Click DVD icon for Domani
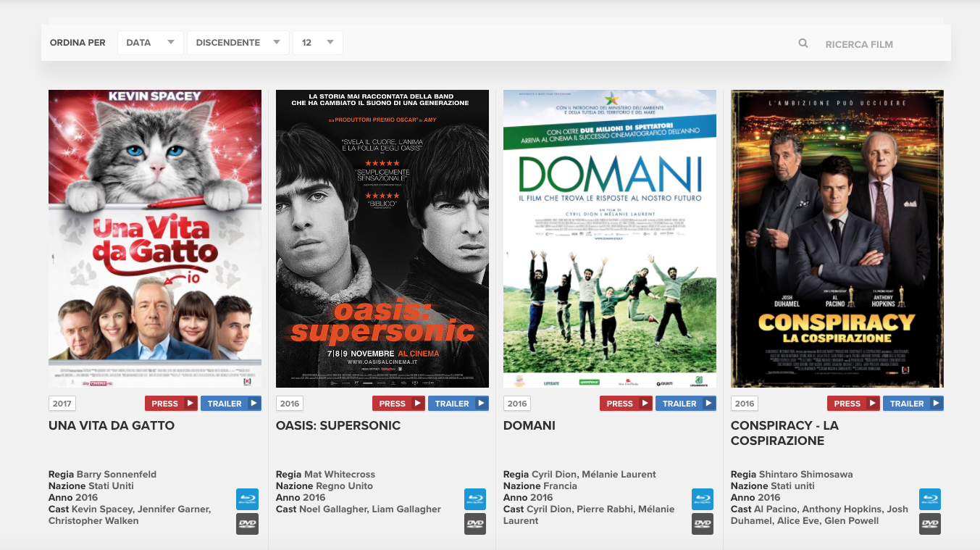 coord(703,524)
